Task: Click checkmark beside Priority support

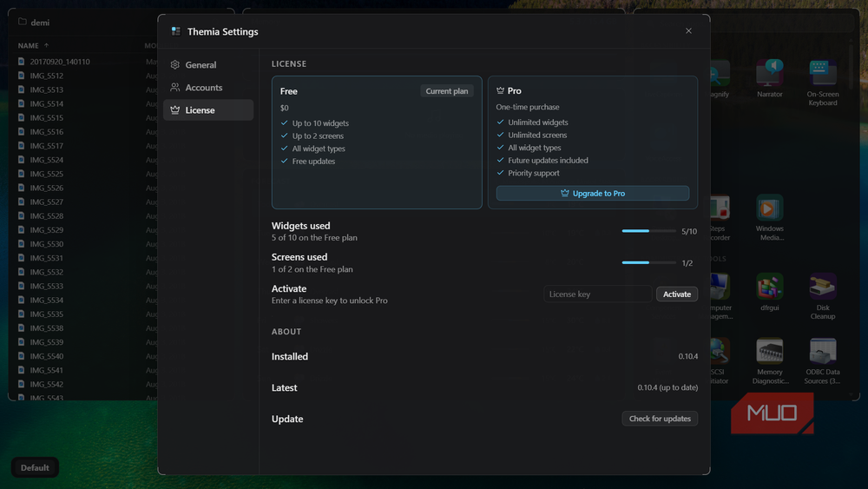Action: point(501,173)
